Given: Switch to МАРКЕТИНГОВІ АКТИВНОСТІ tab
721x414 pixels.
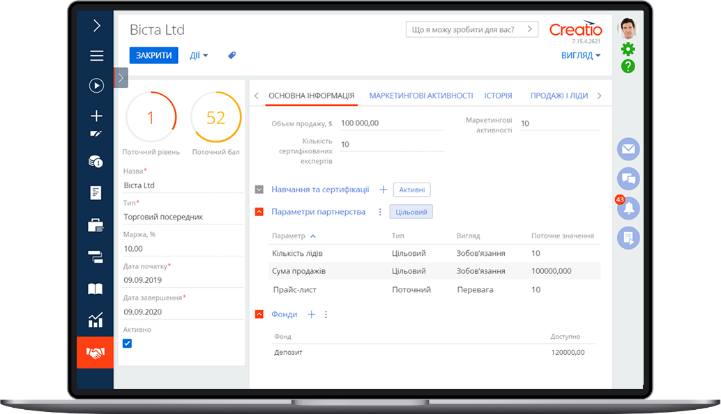Looking at the screenshot, I should click(x=421, y=96).
